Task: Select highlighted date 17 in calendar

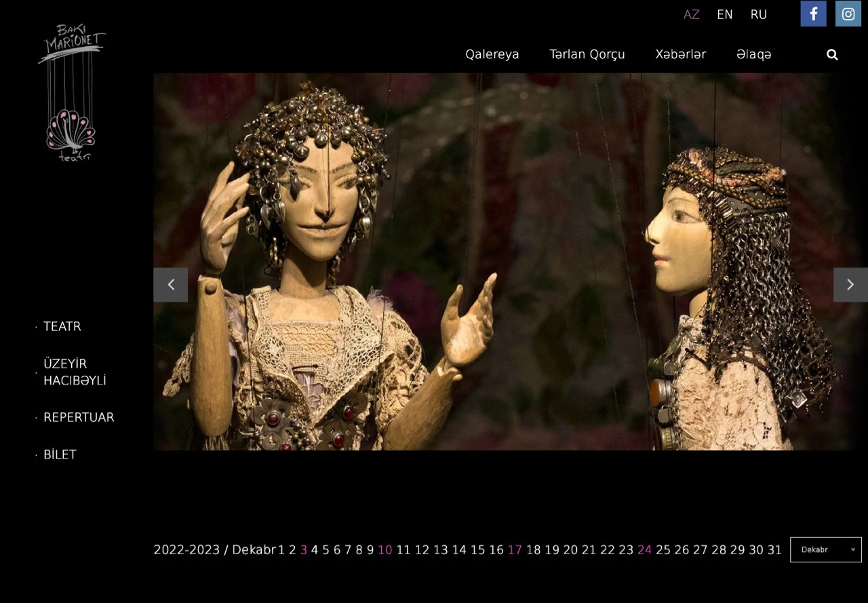Action: (515, 550)
